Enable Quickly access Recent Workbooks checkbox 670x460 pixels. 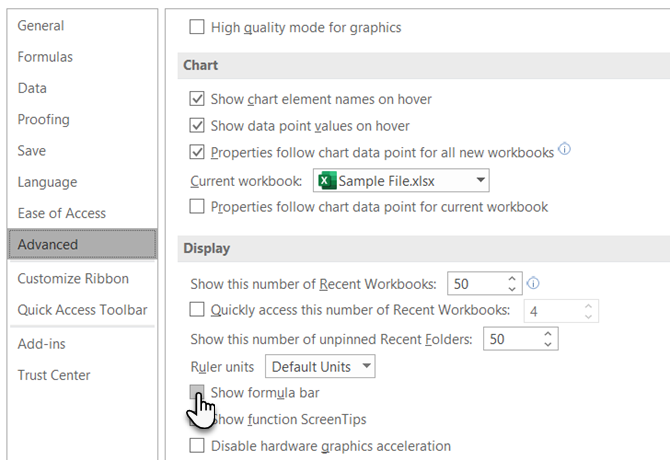(197, 310)
